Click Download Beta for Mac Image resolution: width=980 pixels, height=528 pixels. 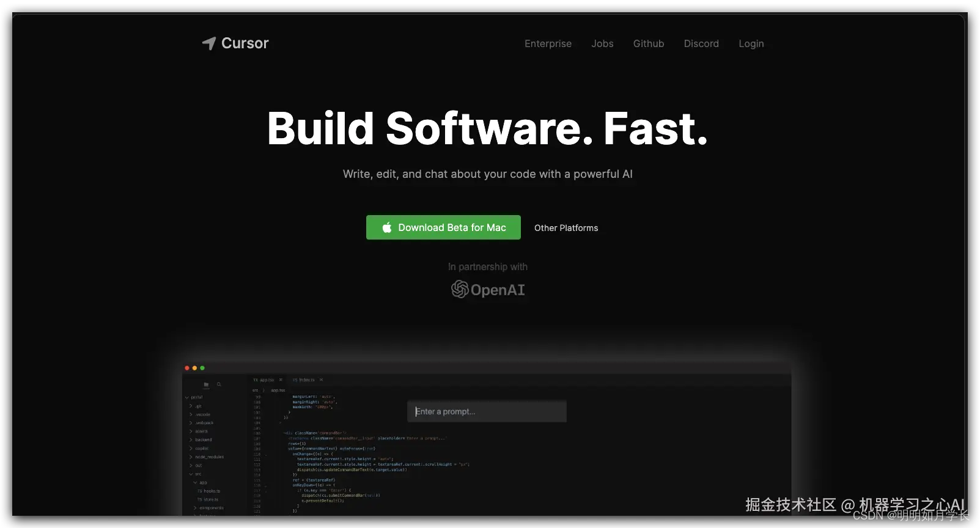pyautogui.click(x=443, y=227)
